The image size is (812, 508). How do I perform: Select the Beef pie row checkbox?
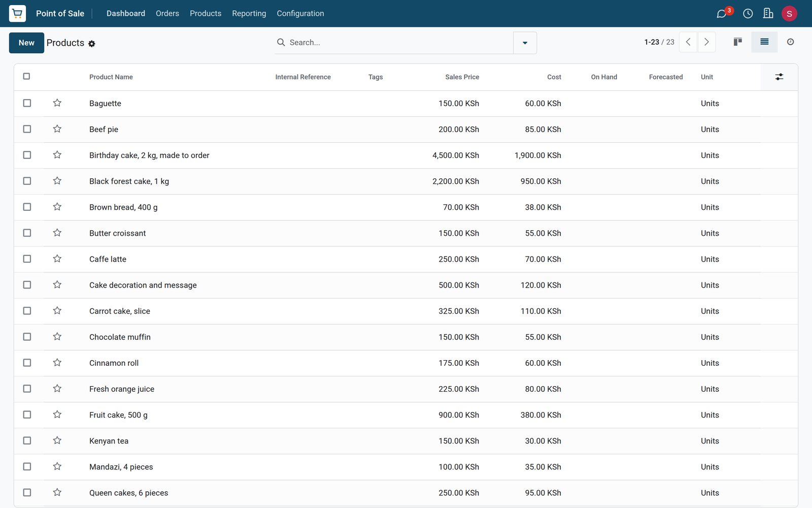(27, 129)
